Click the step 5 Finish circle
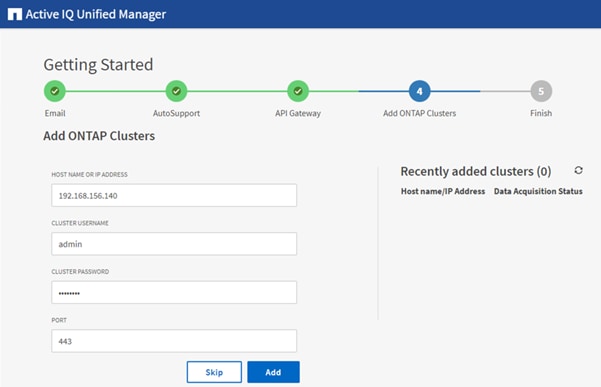 tap(541, 91)
